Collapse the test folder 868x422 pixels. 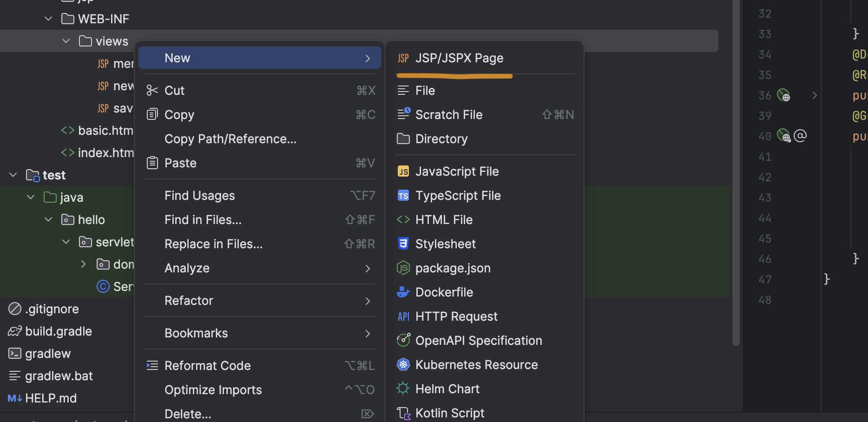click(13, 175)
